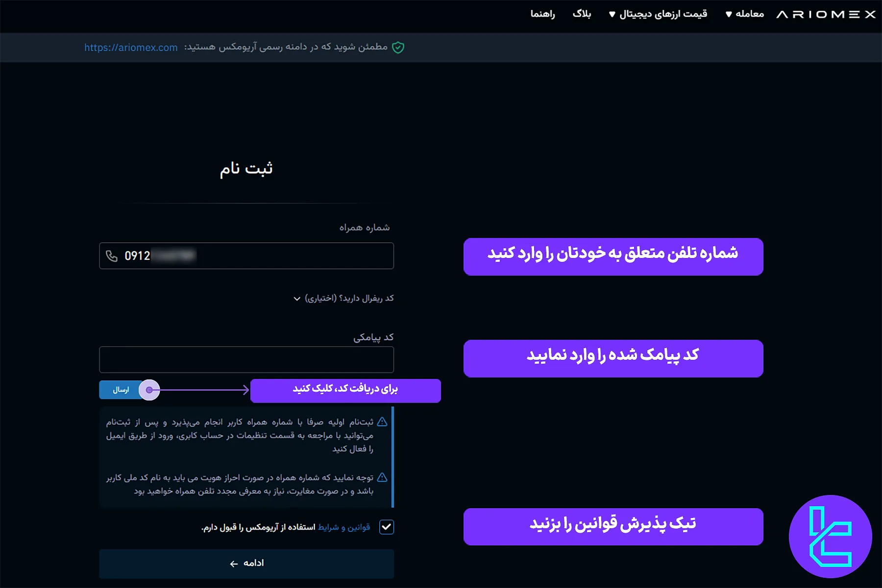Click the purple highlight dot on the ارسال button
882x588 pixels.
click(x=149, y=390)
